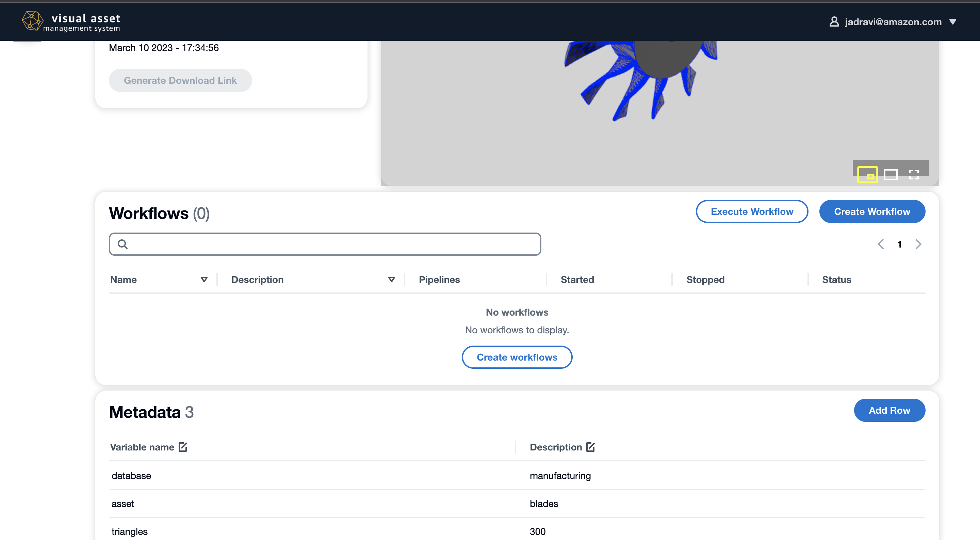980x540 pixels.
Task: Click the next page arrow in Workflows
Action: [x=919, y=244]
